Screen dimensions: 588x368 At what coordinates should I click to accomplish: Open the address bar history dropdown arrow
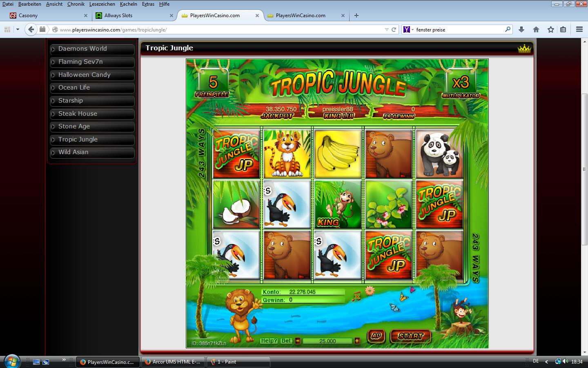pyautogui.click(x=387, y=29)
